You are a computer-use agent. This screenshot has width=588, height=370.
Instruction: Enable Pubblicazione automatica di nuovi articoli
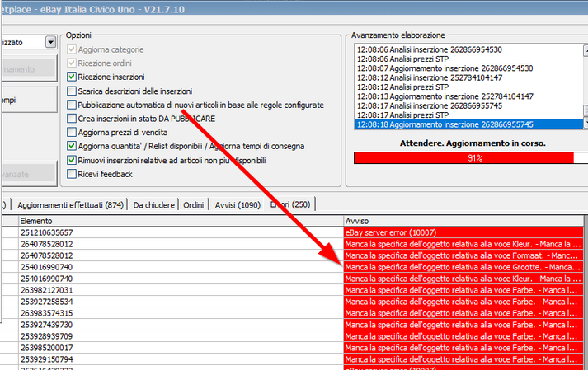(72, 105)
